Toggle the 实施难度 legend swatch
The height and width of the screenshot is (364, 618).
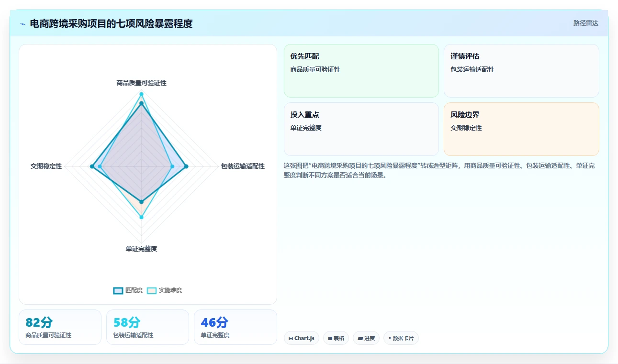[152, 290]
